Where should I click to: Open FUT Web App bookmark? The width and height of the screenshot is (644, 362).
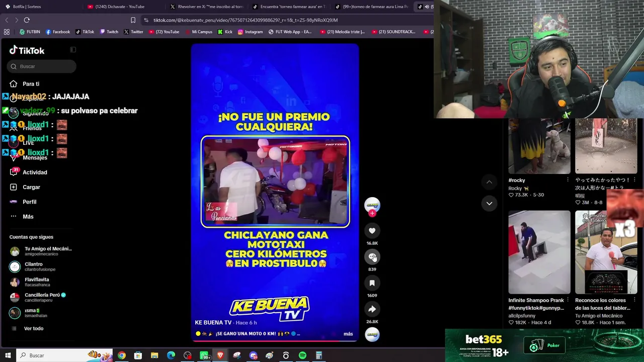coord(290,32)
